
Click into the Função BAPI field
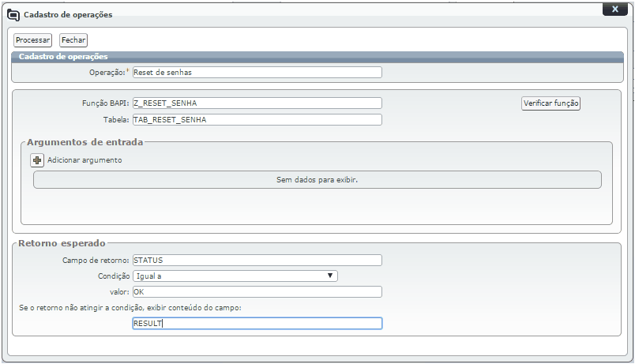[x=257, y=103]
